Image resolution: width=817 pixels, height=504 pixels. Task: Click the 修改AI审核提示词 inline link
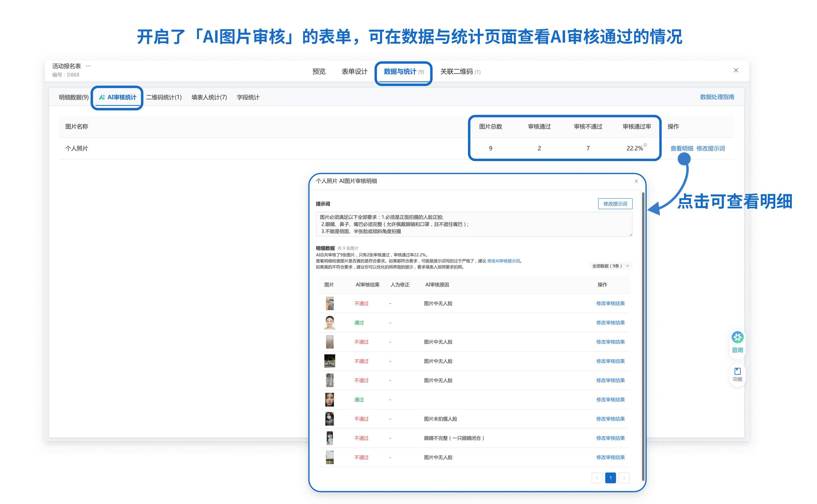pyautogui.click(x=503, y=261)
